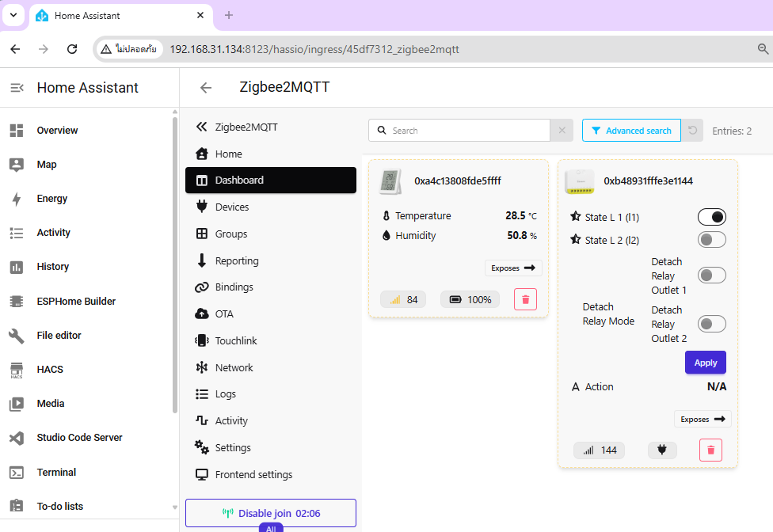Delete the temperature sensor device with trash icon
The image size is (773, 532).
[x=524, y=299]
